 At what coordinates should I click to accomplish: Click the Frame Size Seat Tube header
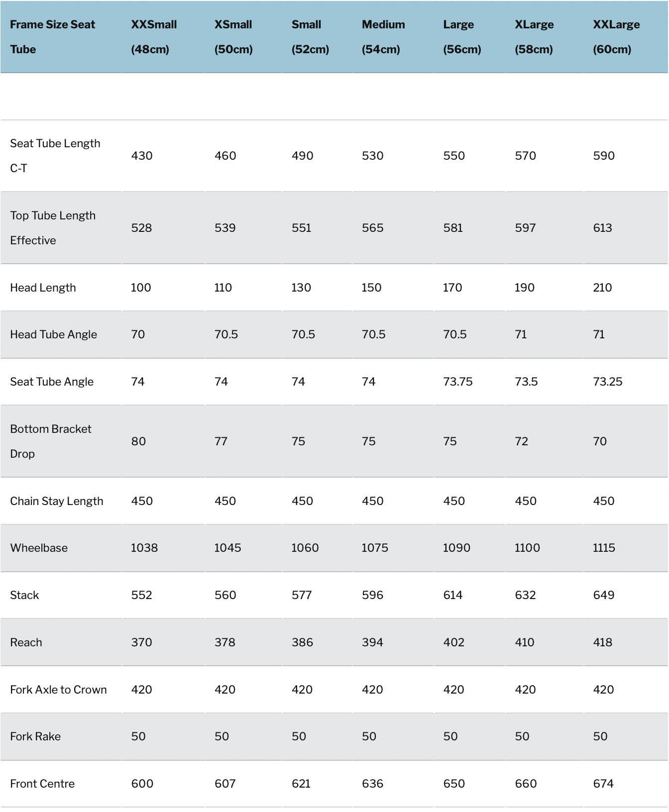[52, 37]
